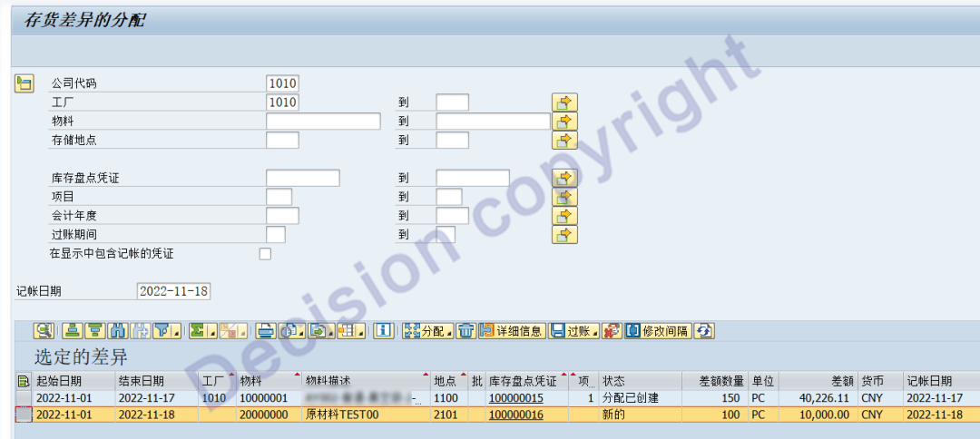Click the 物料描述 column header

[x=366, y=381]
